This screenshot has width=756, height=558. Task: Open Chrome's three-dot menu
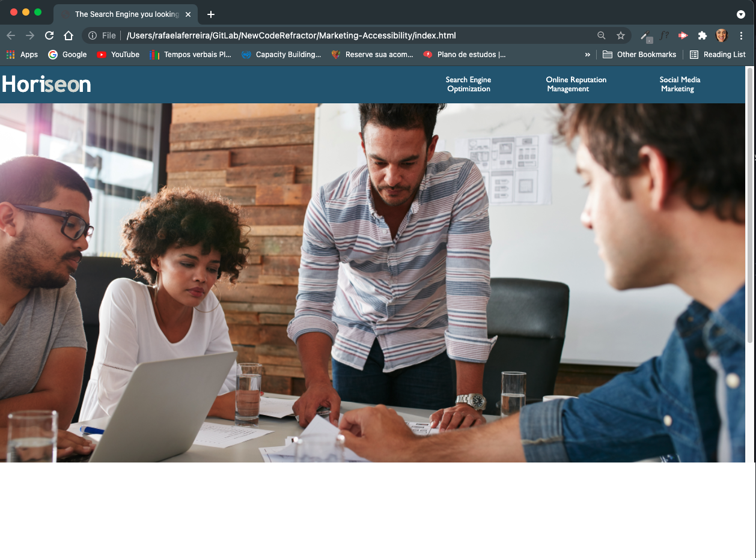point(742,35)
